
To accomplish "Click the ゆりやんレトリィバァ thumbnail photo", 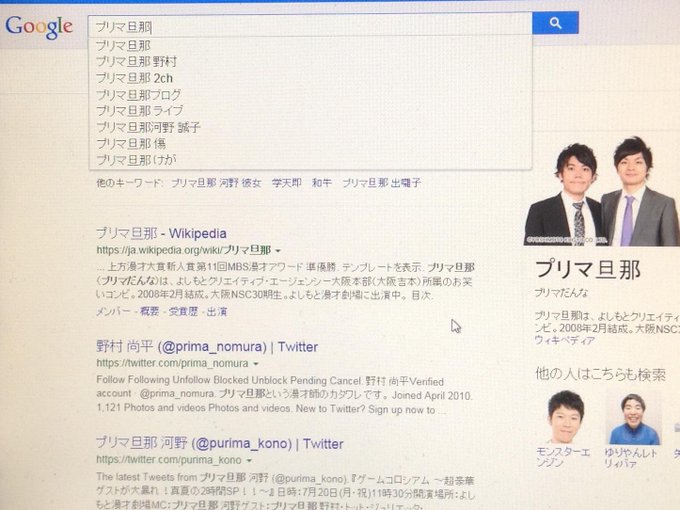I will tap(634, 418).
